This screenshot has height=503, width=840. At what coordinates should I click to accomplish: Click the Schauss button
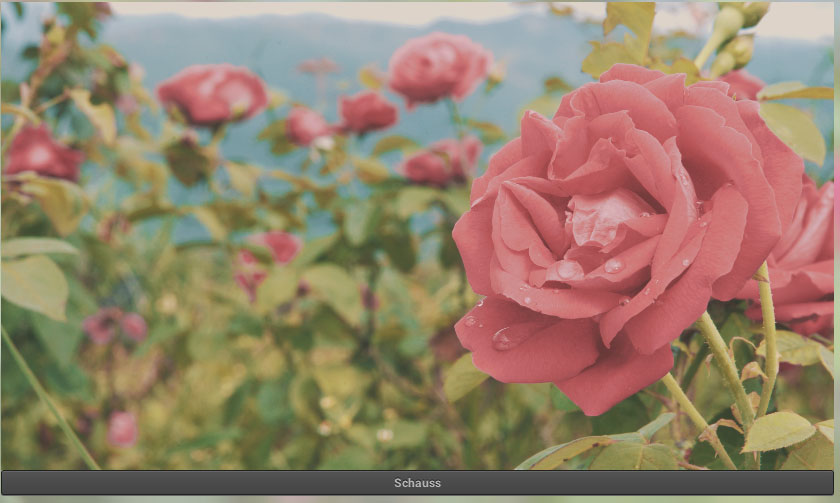[418, 483]
